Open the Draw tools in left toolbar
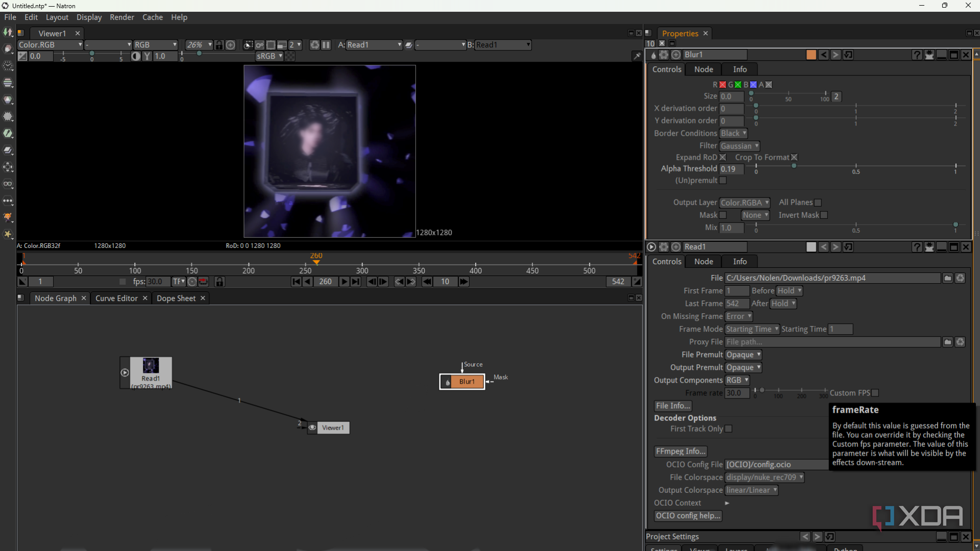Viewport: 980px width, 551px height. [8, 49]
